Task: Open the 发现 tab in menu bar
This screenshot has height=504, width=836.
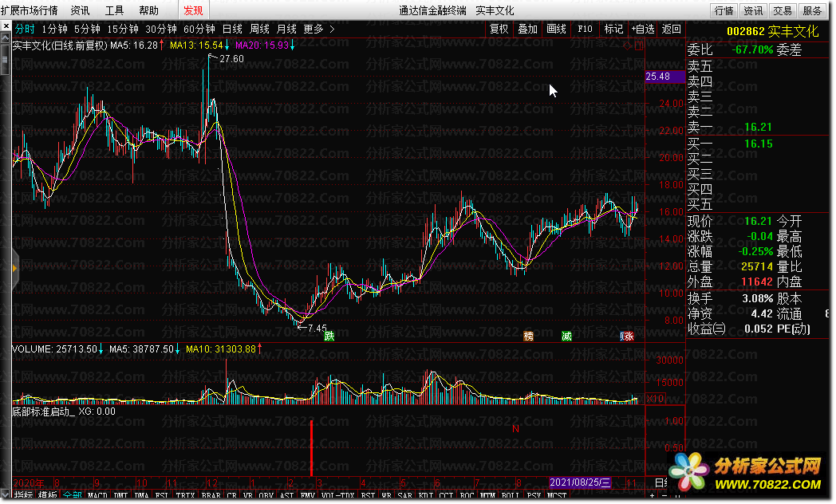Action: (193, 10)
